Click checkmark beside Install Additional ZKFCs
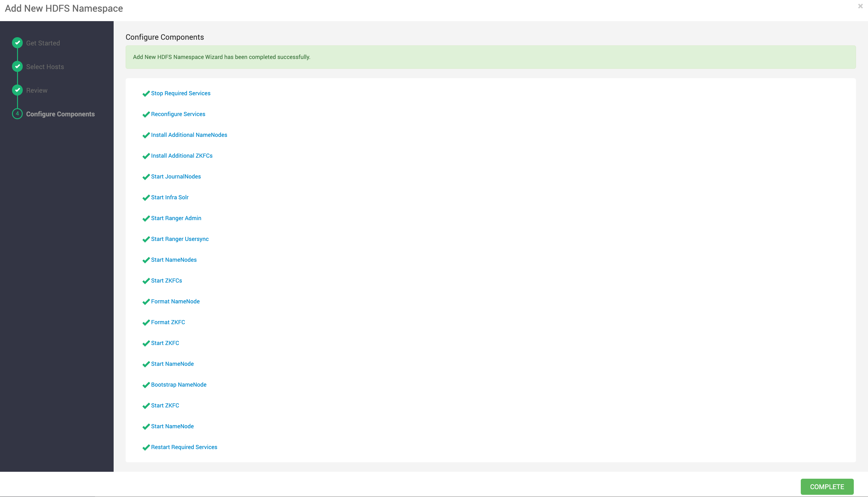Screen dimensions: 868x497 point(146,156)
